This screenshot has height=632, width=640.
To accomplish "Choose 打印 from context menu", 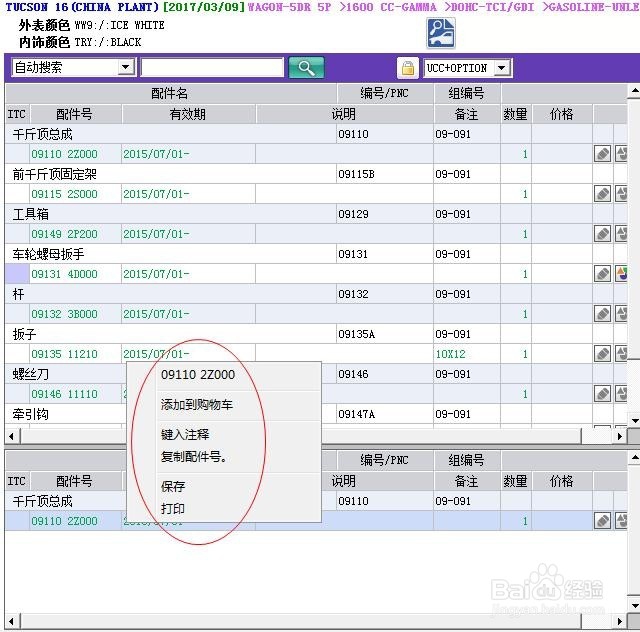I will click(x=173, y=508).
